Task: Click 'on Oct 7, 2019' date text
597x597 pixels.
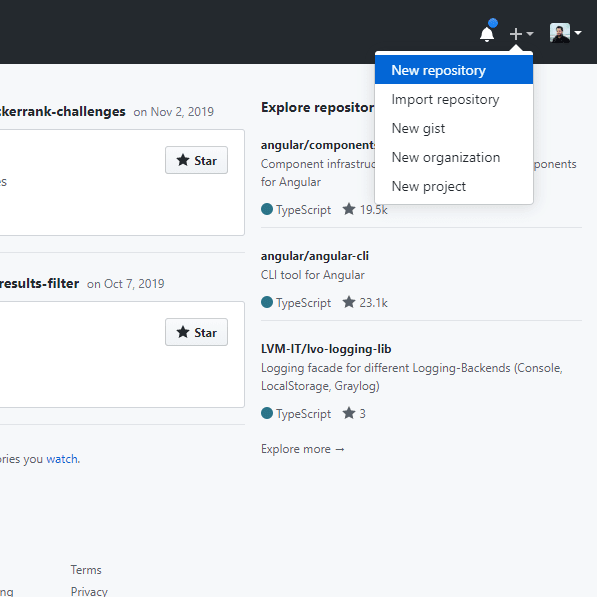Action: click(126, 284)
